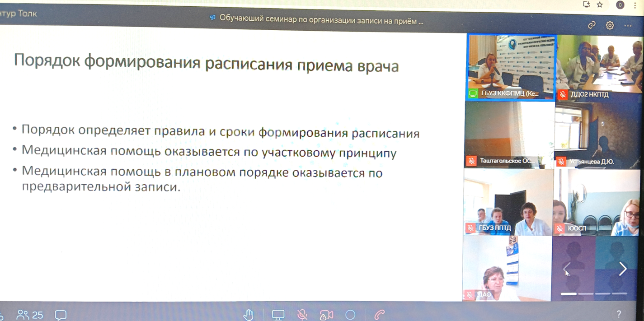Leave the call with red handset icon
The image size is (644, 321).
[x=380, y=315]
